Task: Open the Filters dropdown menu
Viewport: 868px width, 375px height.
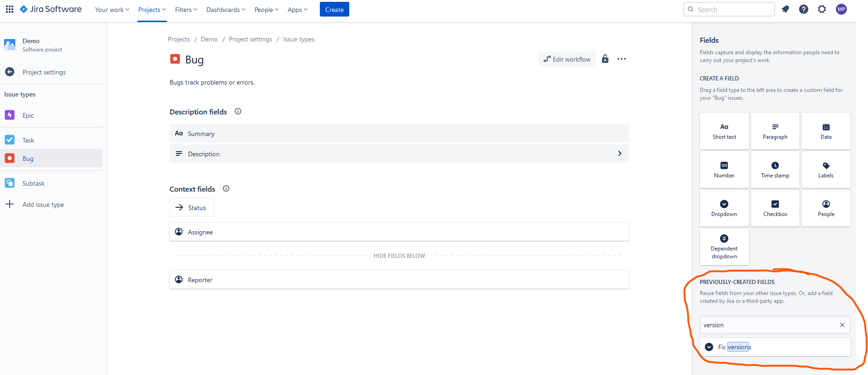Action: pyautogui.click(x=186, y=10)
